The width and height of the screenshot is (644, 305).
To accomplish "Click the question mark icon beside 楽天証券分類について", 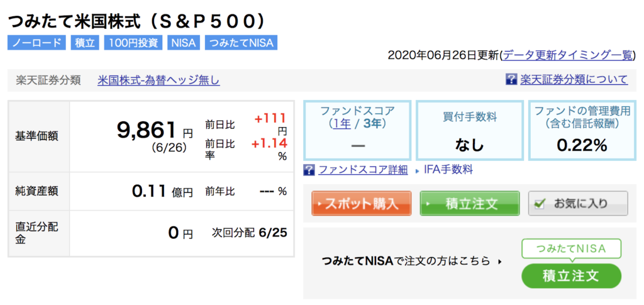I will tap(511, 79).
